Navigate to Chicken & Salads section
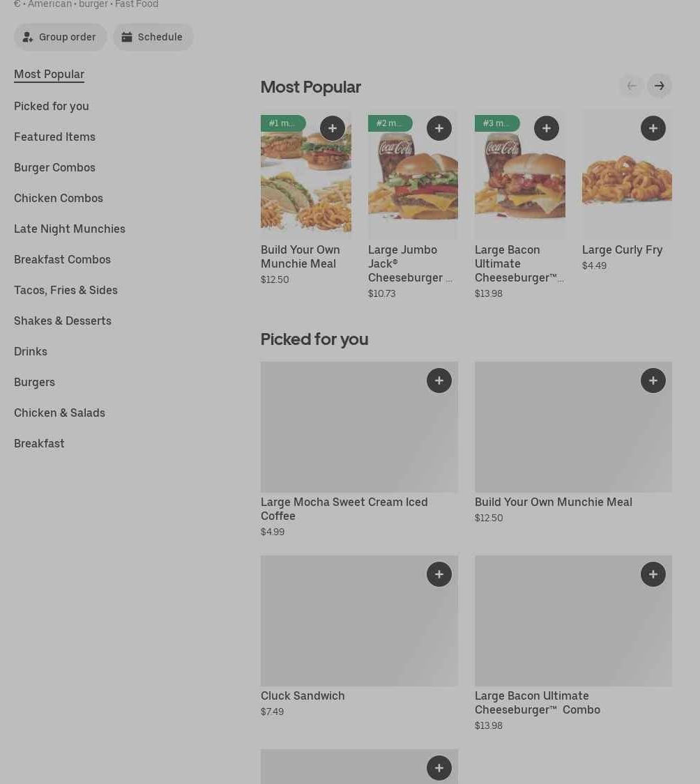The width and height of the screenshot is (700, 784). 59,413
